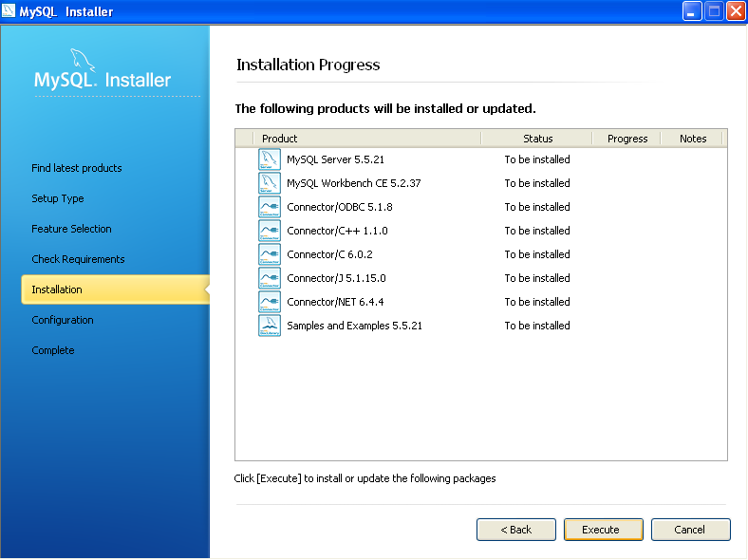Click the Connector/ODBC 5.1.8 icon
This screenshot has height=560, width=748.
pos(270,207)
